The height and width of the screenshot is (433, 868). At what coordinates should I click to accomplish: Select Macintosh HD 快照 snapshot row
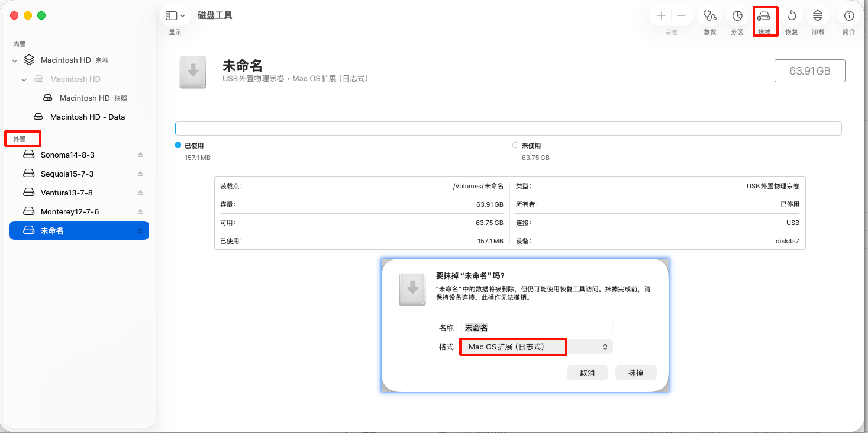click(x=79, y=98)
